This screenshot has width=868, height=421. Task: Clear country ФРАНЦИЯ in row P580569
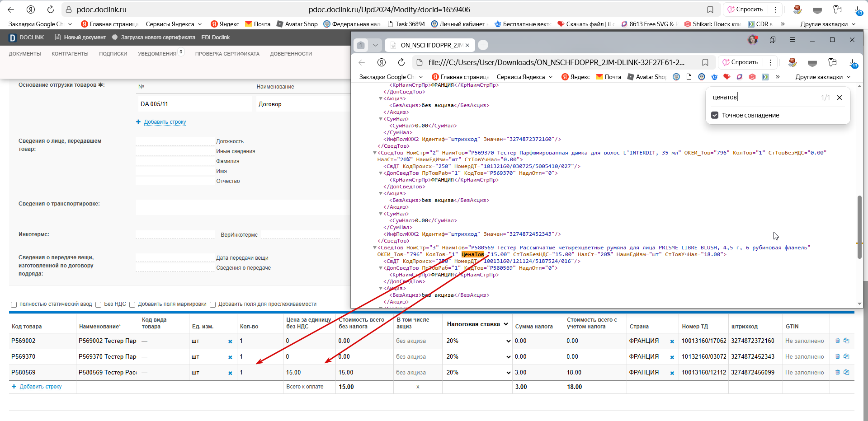pyautogui.click(x=672, y=373)
